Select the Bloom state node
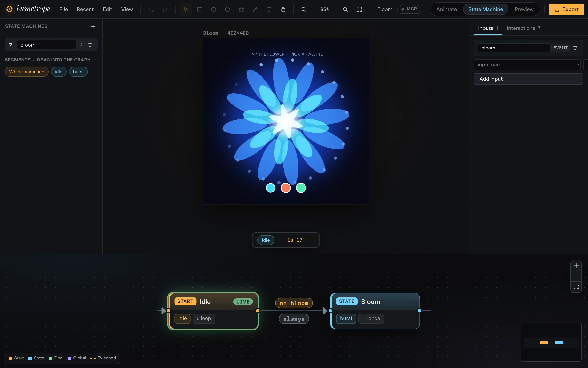The width and height of the screenshot is (588, 368). (375, 311)
